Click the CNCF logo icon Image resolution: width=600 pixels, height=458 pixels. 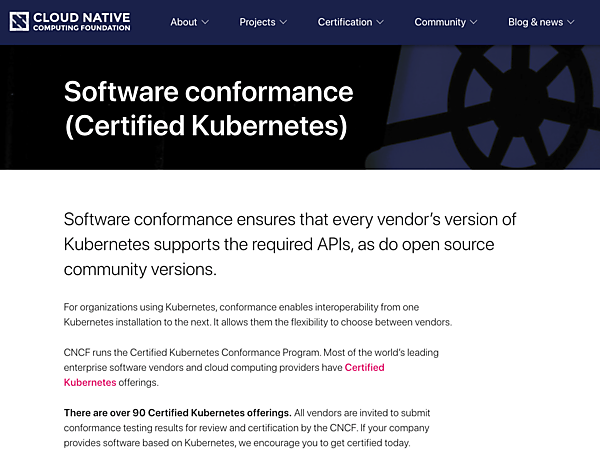pyautogui.click(x=18, y=21)
